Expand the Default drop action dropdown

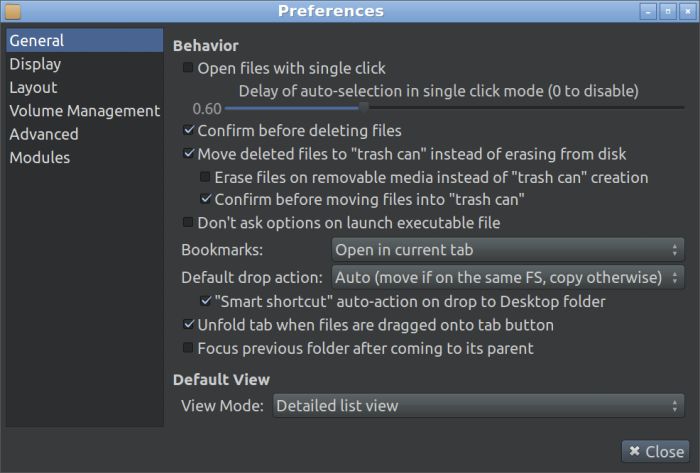(x=507, y=277)
